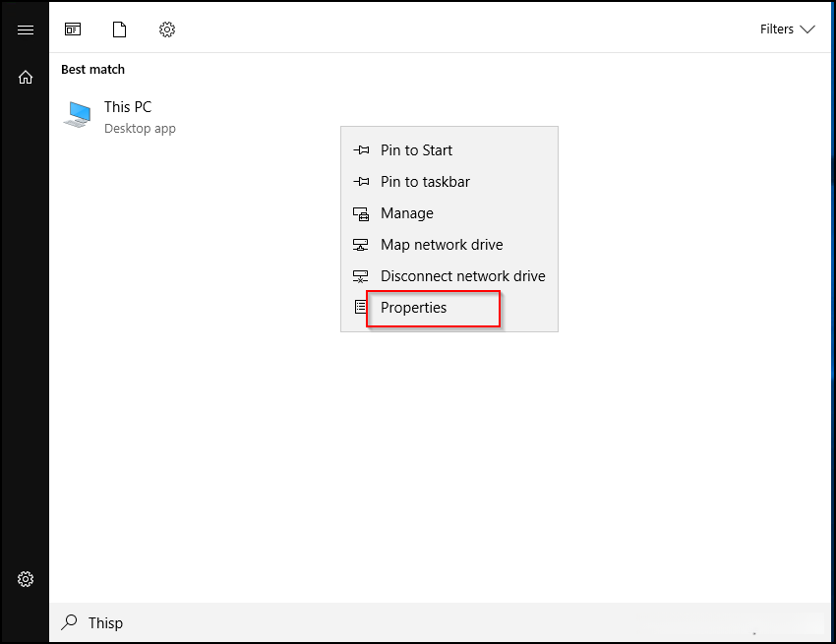Click the properties icon in context menu
The height and width of the screenshot is (644, 836).
point(361,308)
